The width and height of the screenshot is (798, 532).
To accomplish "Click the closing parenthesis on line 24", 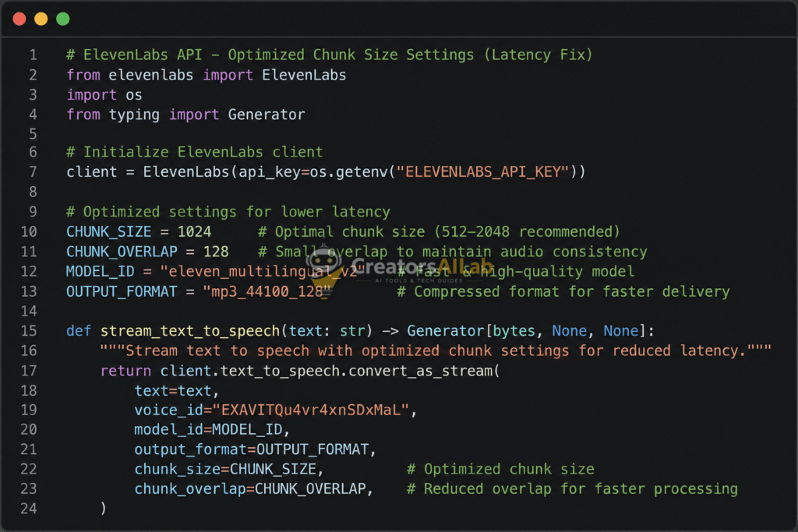I will coord(104,509).
